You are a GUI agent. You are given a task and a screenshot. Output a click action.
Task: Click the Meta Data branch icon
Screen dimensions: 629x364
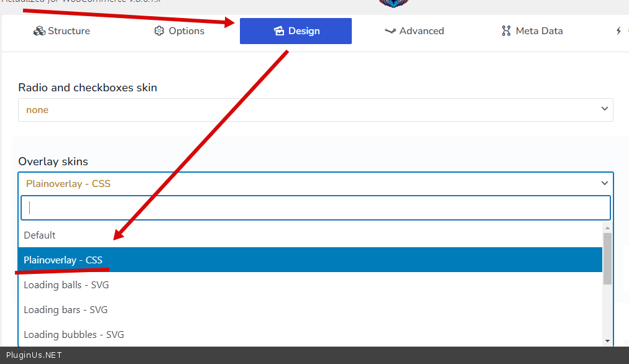[506, 31]
